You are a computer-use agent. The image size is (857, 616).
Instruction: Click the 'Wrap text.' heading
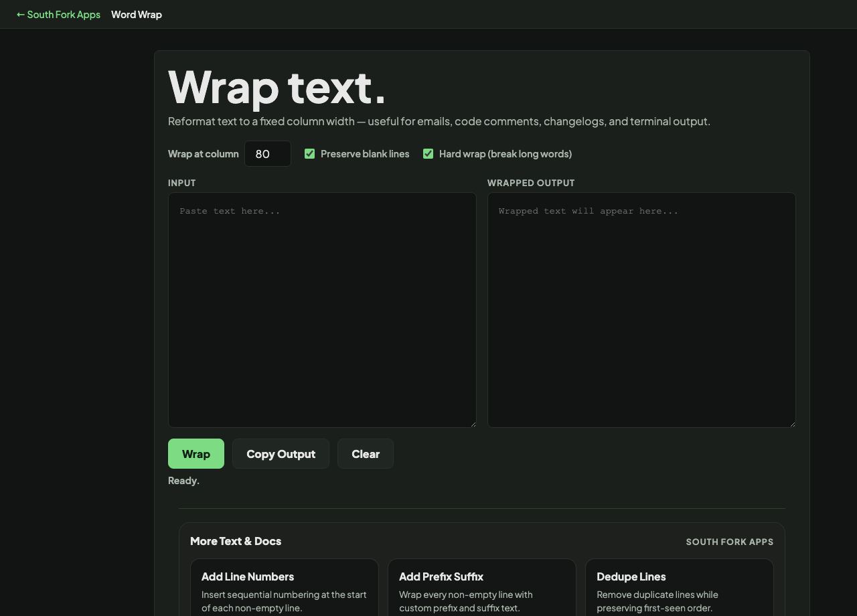277,87
